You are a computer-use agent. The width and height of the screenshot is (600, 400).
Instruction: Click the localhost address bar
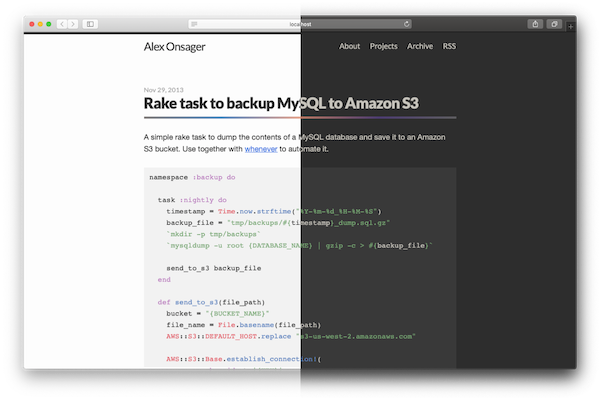300,23
